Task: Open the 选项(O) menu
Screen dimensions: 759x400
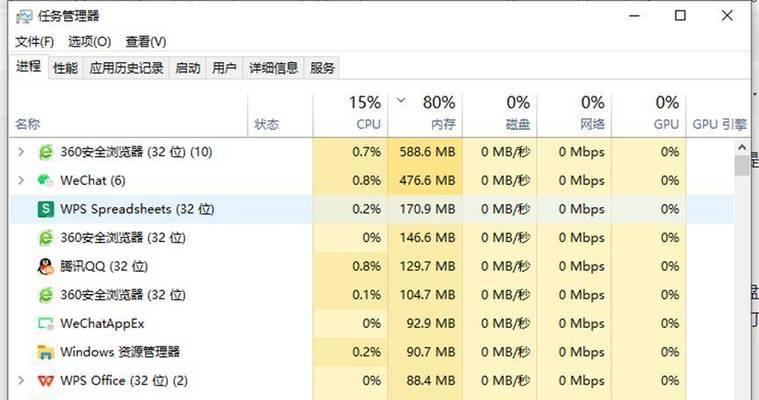Action: tap(90, 42)
